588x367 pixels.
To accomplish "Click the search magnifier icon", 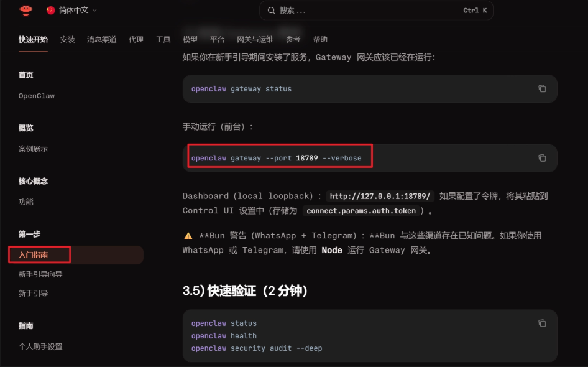I will (x=271, y=11).
